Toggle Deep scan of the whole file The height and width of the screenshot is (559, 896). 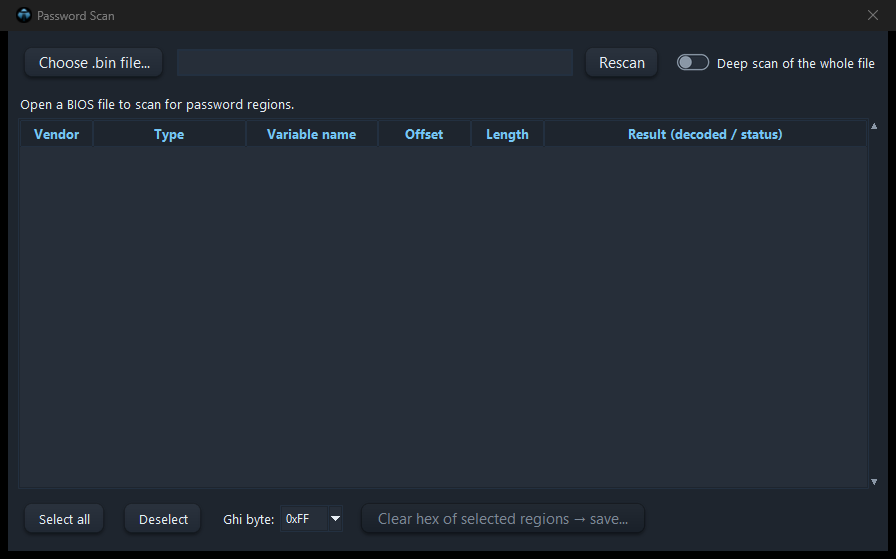coord(693,62)
